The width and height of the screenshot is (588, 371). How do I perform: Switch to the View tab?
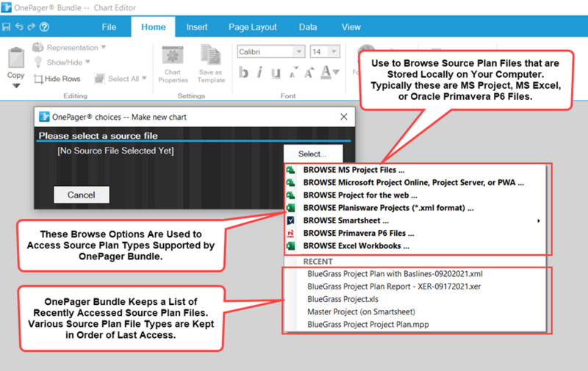(351, 27)
